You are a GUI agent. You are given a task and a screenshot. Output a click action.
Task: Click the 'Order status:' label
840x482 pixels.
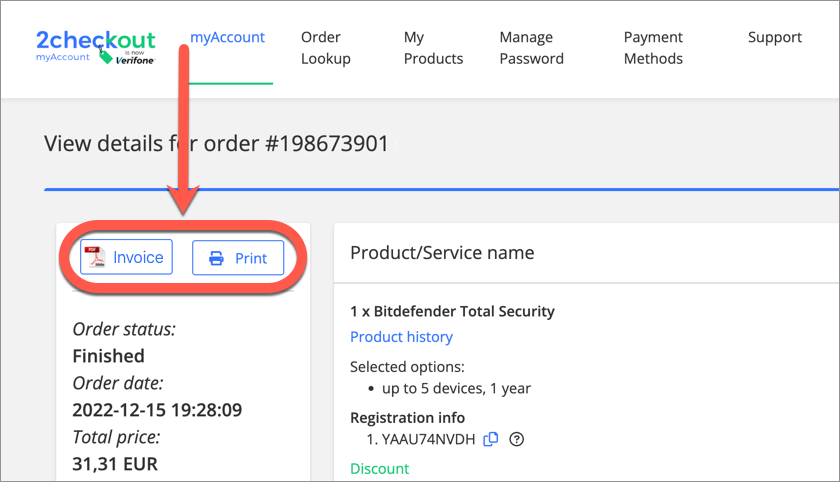(x=124, y=329)
